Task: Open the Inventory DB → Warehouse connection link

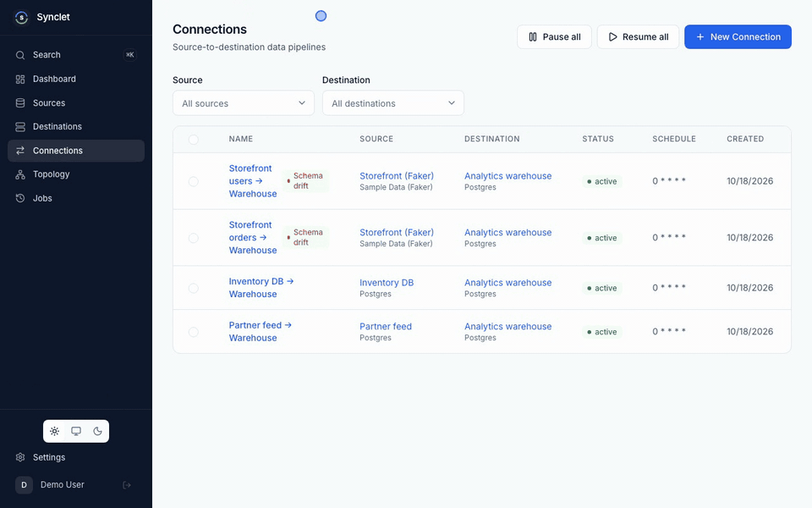Action: [261, 288]
